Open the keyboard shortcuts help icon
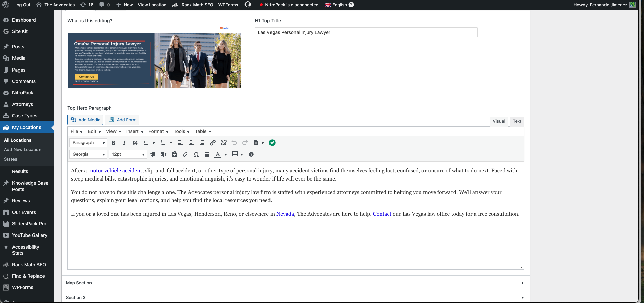The height and width of the screenshot is (303, 644). 251,155
